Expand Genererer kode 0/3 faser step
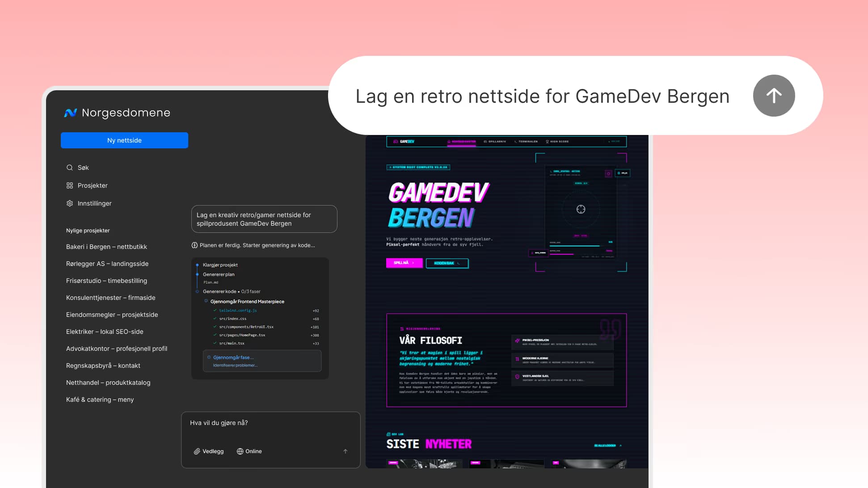868x488 pixels. tap(231, 291)
